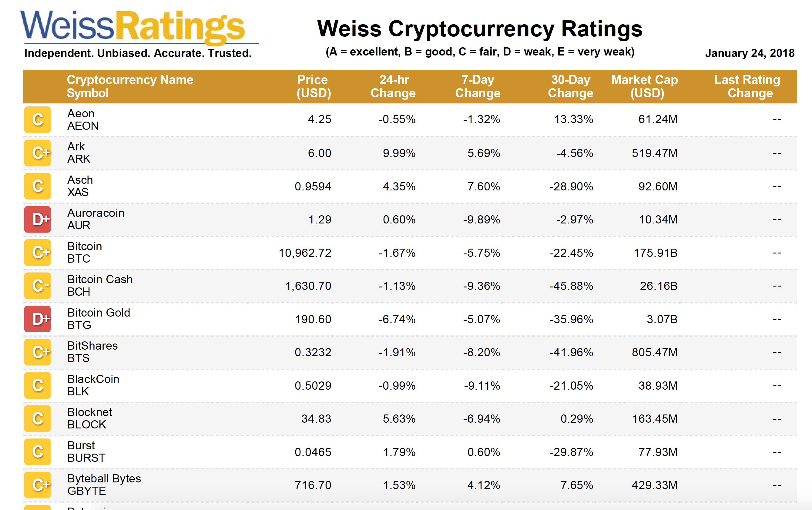Select the Bitcoin Cash C- rating badge
Image resolution: width=812 pixels, height=510 pixels.
pyautogui.click(x=37, y=286)
